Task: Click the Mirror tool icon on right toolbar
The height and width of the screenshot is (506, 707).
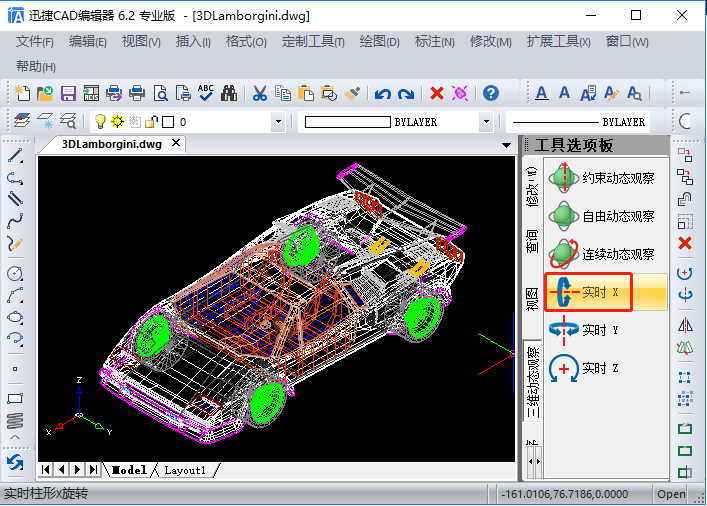Action: (x=685, y=325)
